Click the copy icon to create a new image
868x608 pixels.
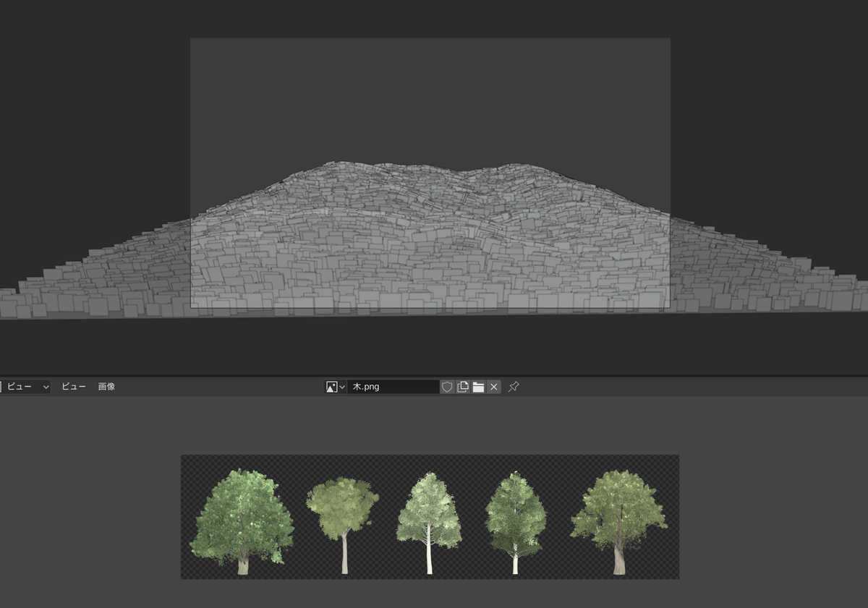point(463,387)
